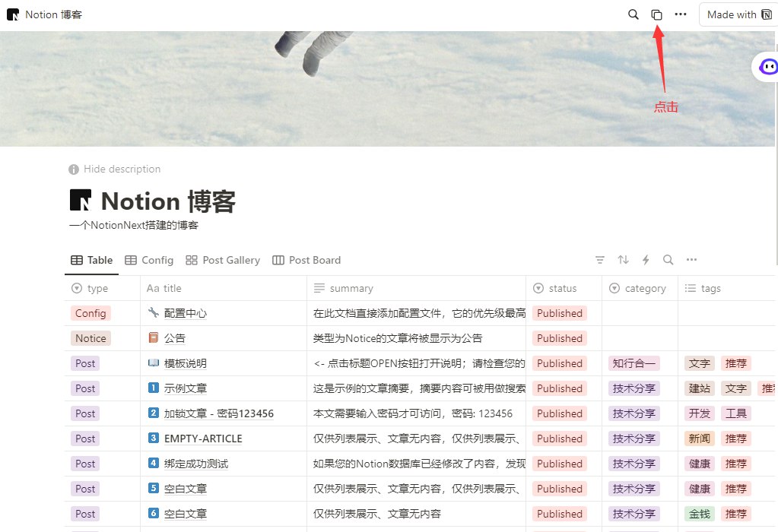Open the 示例文章 page
778x532 pixels.
click(x=186, y=388)
